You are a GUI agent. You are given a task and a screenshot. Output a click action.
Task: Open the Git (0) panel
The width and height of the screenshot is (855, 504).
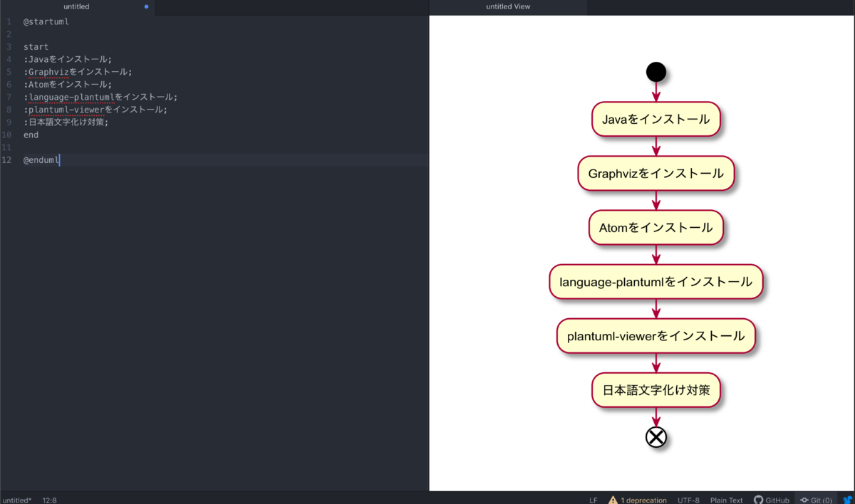[816, 500]
